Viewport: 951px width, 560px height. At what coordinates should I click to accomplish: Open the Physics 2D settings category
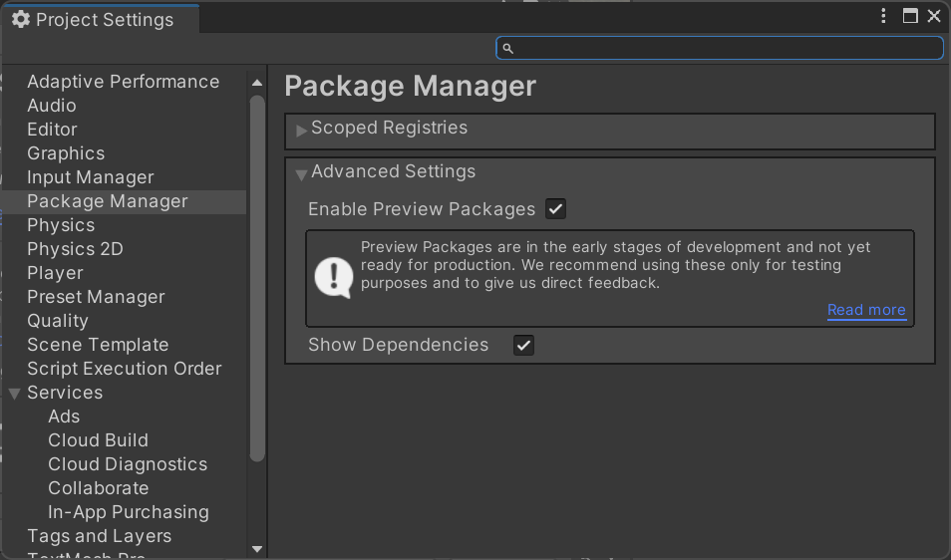pyautogui.click(x=75, y=249)
